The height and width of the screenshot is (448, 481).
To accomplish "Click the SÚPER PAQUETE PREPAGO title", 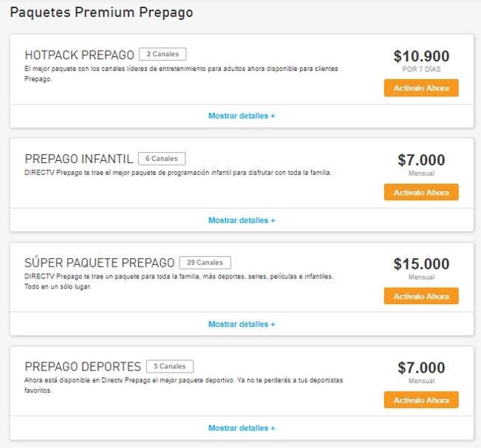I will (x=100, y=263).
